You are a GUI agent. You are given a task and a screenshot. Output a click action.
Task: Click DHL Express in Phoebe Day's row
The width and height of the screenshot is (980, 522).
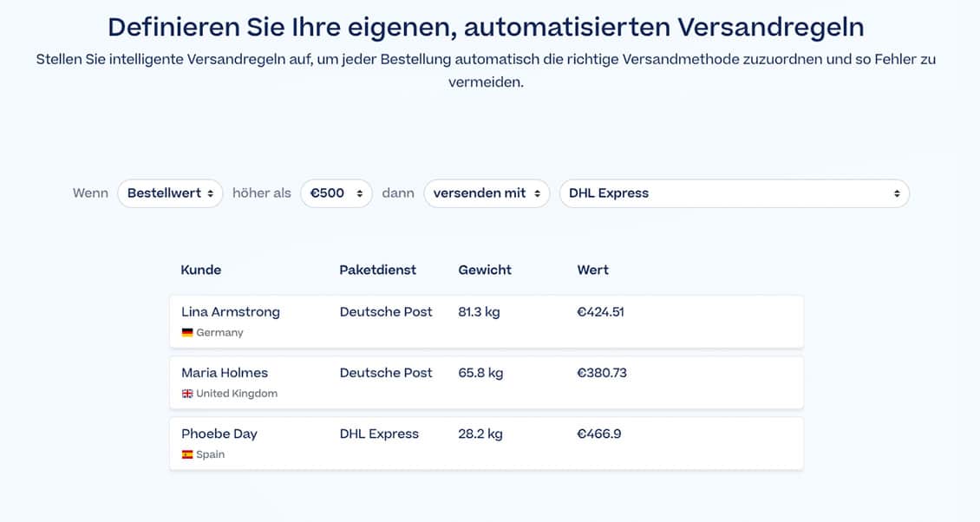(x=379, y=434)
